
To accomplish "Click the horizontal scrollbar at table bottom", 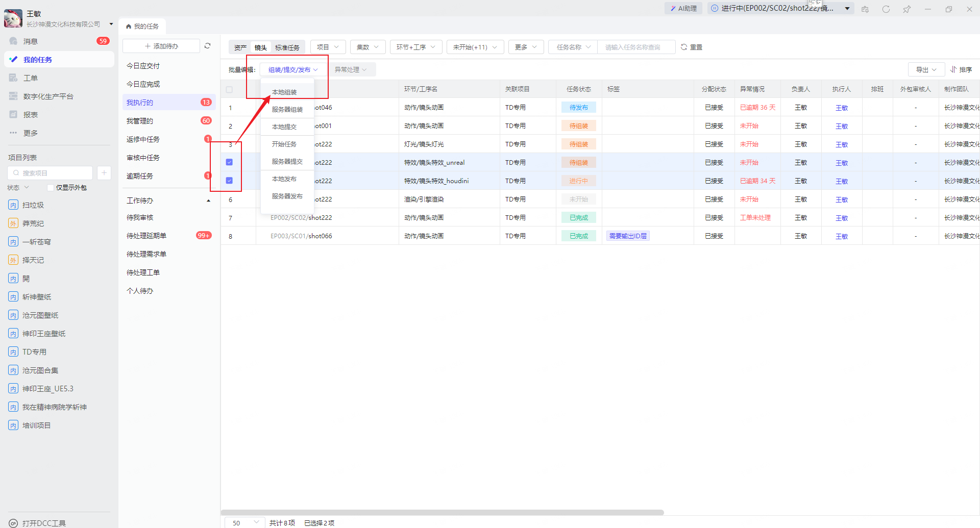I will [x=442, y=512].
